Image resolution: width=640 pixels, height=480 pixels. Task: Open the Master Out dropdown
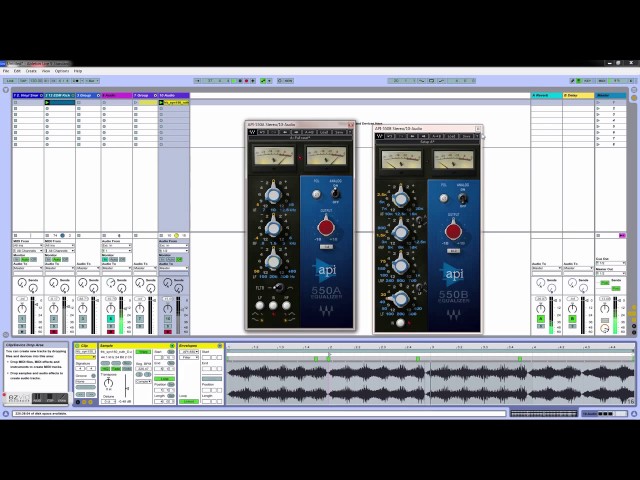pyautogui.click(x=611, y=273)
